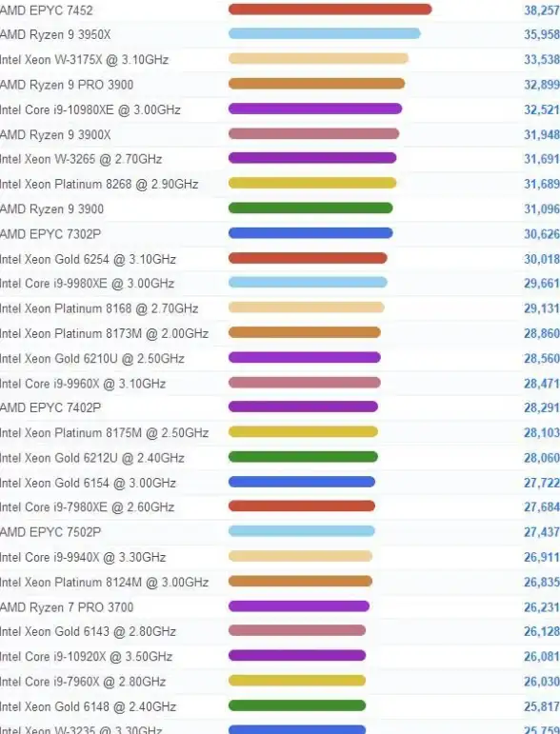Click the green bar for Ryzen 9 3900
The height and width of the screenshot is (734, 560).
click(310, 208)
